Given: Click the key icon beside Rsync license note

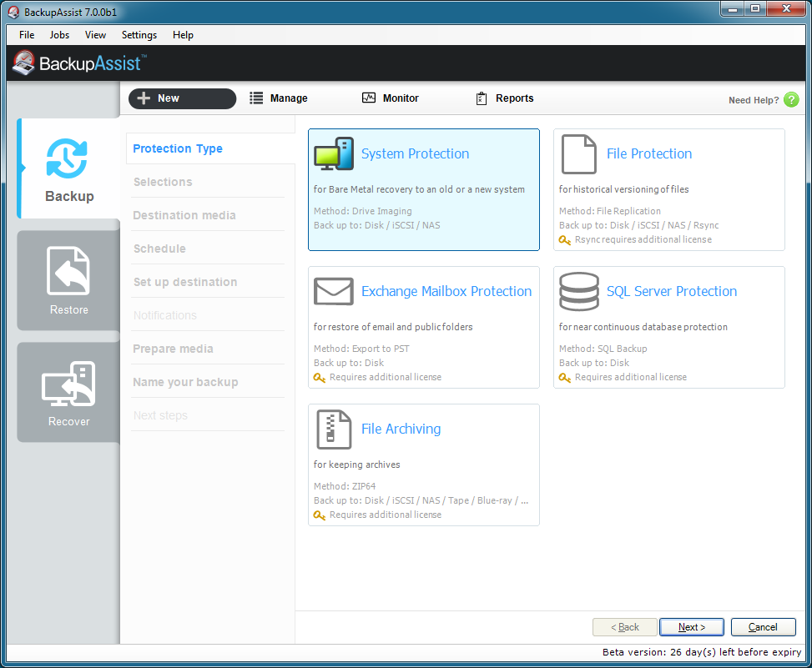Looking at the screenshot, I should click(565, 240).
